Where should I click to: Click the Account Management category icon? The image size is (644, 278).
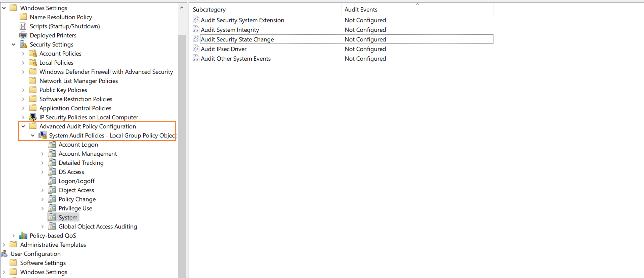tap(52, 153)
